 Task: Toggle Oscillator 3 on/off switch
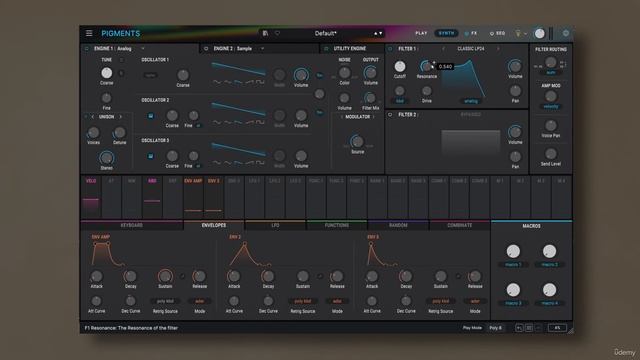150,156
